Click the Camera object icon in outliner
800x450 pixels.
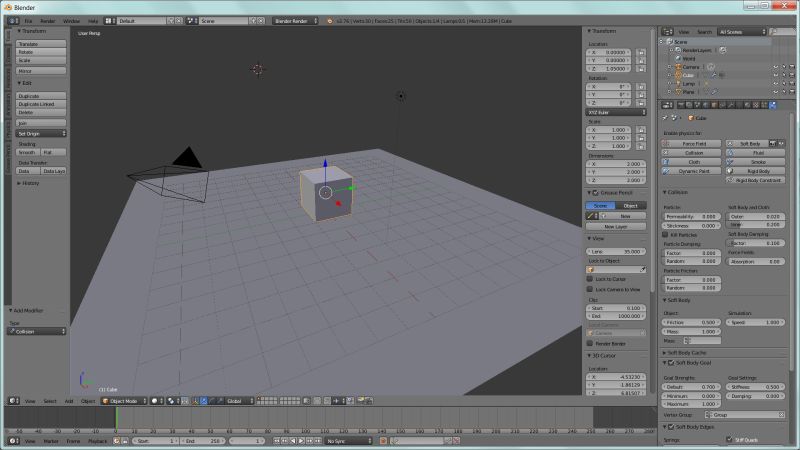(678, 67)
